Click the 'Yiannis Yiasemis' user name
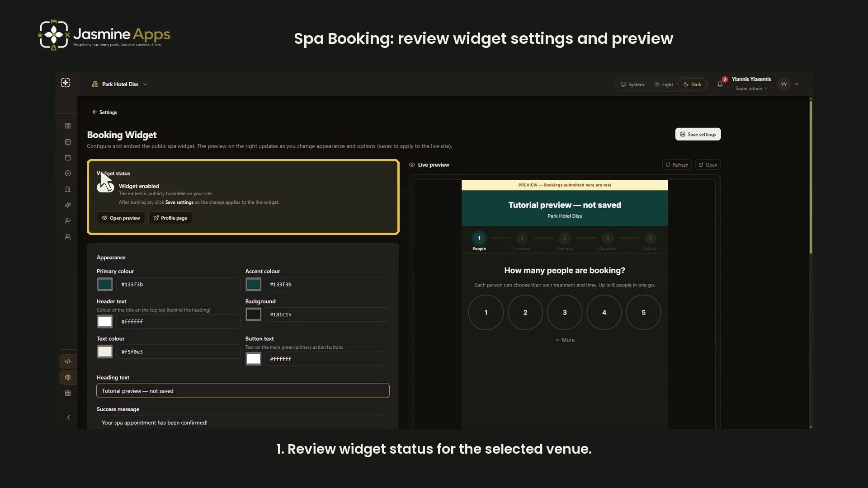This screenshot has width=868, height=488. click(x=751, y=79)
